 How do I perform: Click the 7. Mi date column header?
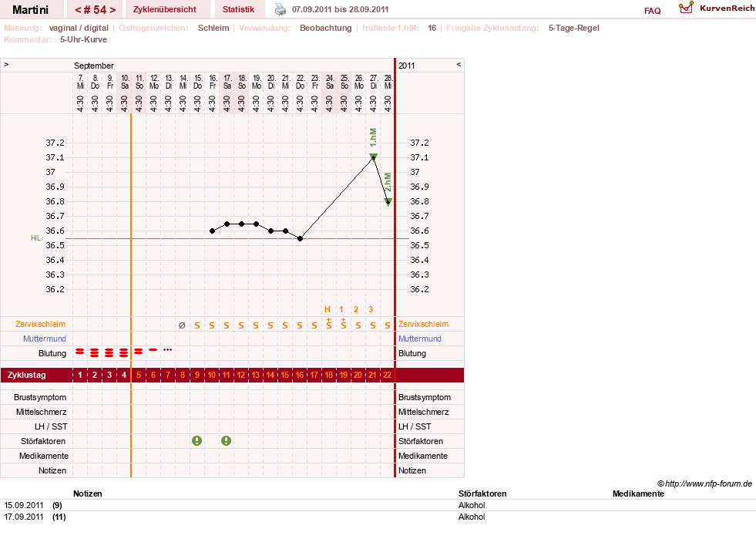(80, 82)
